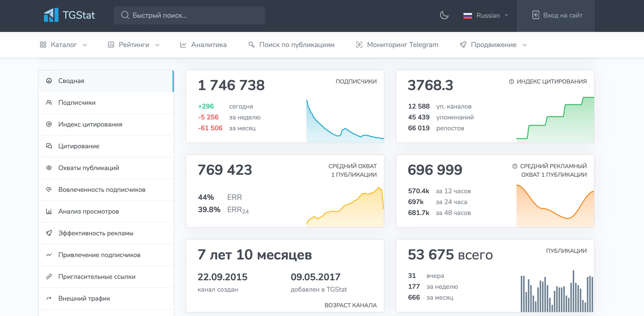Click the Цитирование chat-bubbles icon
This screenshot has width=644, height=316.
[x=49, y=146]
